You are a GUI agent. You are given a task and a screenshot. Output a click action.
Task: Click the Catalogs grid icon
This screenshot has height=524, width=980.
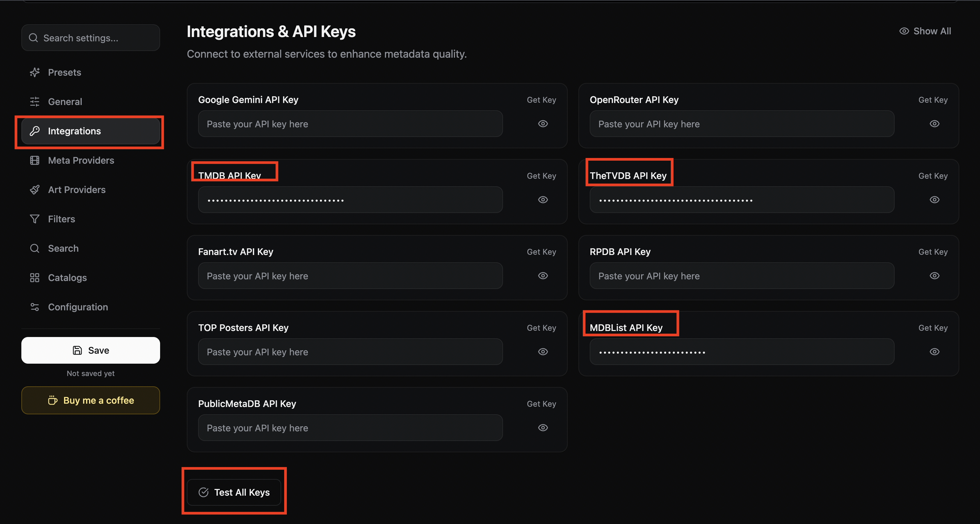coord(35,278)
